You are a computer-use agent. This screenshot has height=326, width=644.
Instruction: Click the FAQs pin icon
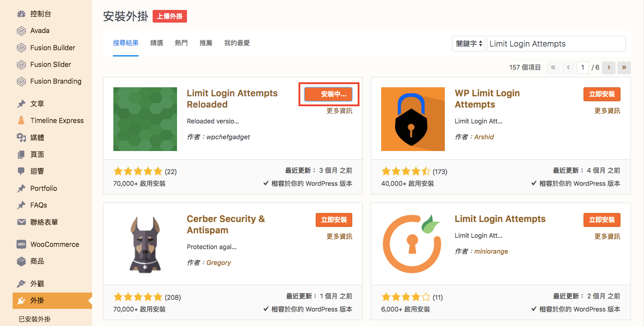pyautogui.click(x=21, y=205)
